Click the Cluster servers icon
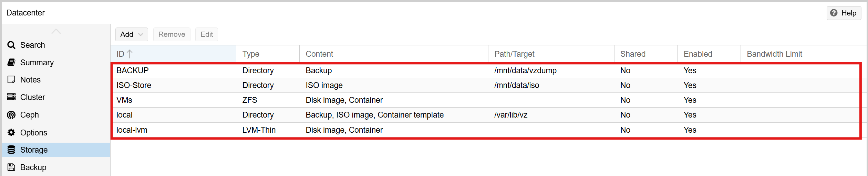 (x=11, y=97)
